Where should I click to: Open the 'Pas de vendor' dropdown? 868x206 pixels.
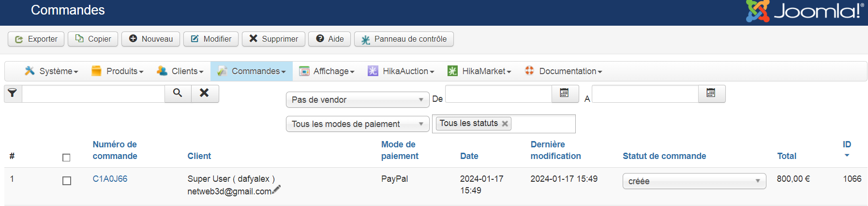[358, 100]
